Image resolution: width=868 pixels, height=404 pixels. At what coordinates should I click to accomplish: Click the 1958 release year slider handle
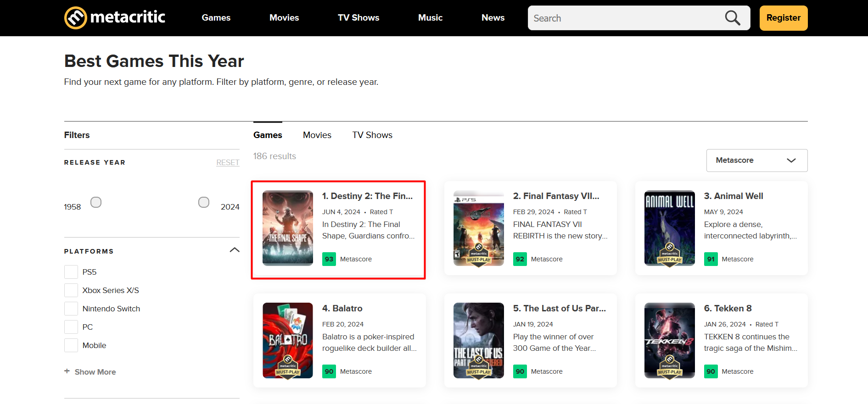coord(96,202)
